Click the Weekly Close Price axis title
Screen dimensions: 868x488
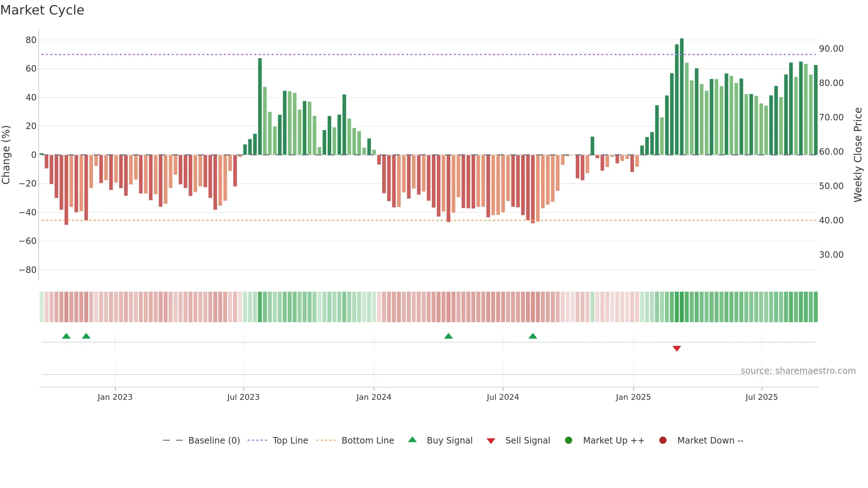[858, 155]
